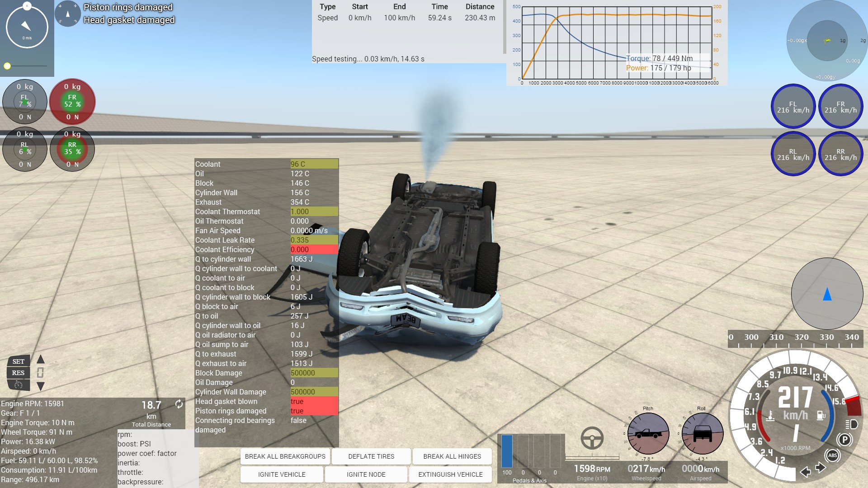Click the high beam headlight indicator

tap(852, 424)
